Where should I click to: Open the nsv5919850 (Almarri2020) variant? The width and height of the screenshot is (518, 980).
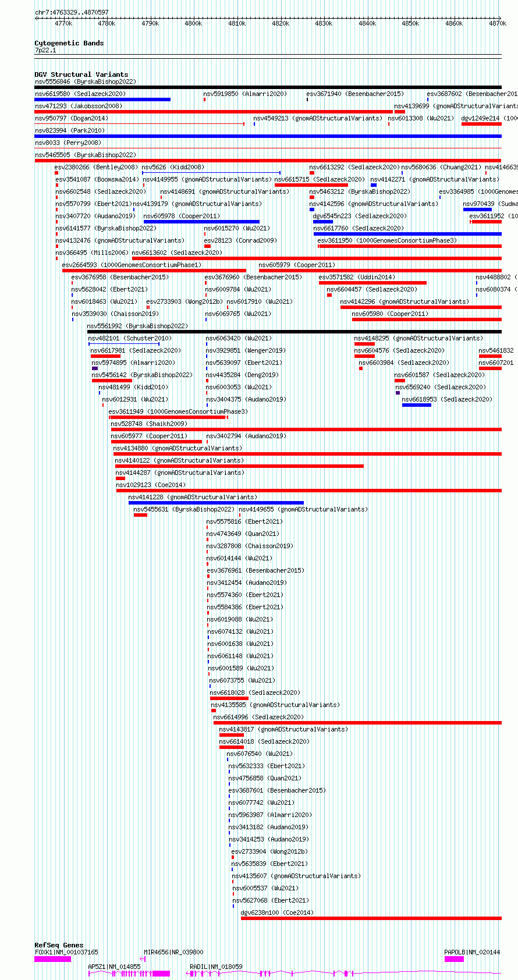pos(245,94)
